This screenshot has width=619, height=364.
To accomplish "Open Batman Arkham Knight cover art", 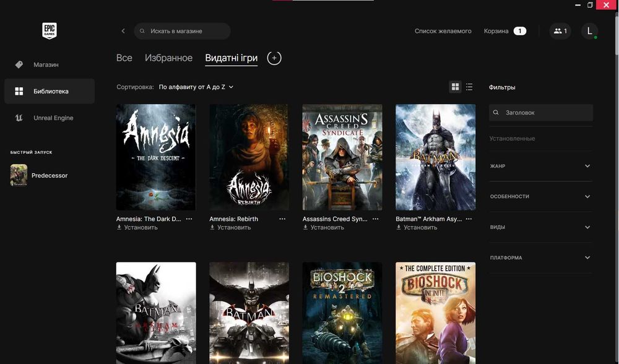I will 249,313.
